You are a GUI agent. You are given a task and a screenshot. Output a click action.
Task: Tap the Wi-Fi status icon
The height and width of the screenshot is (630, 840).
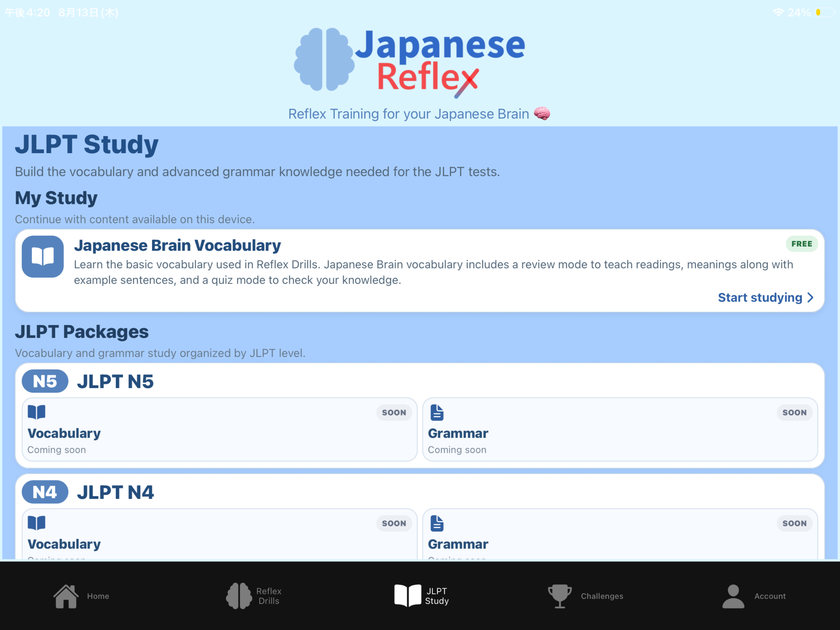(778, 13)
